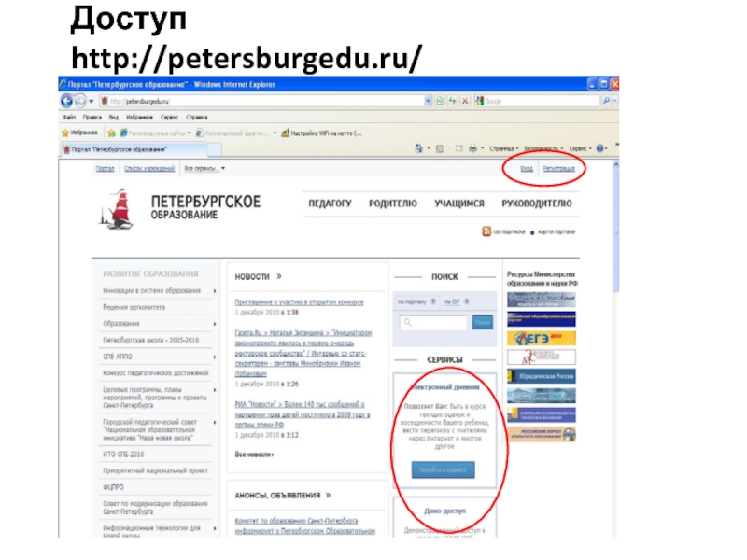
Task: Click the help icon beside по порталу
Action: point(433,301)
